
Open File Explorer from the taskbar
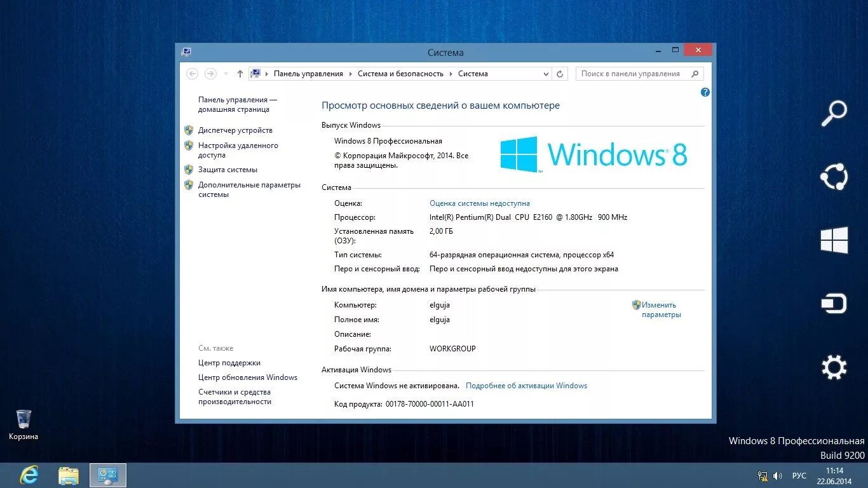(68, 475)
